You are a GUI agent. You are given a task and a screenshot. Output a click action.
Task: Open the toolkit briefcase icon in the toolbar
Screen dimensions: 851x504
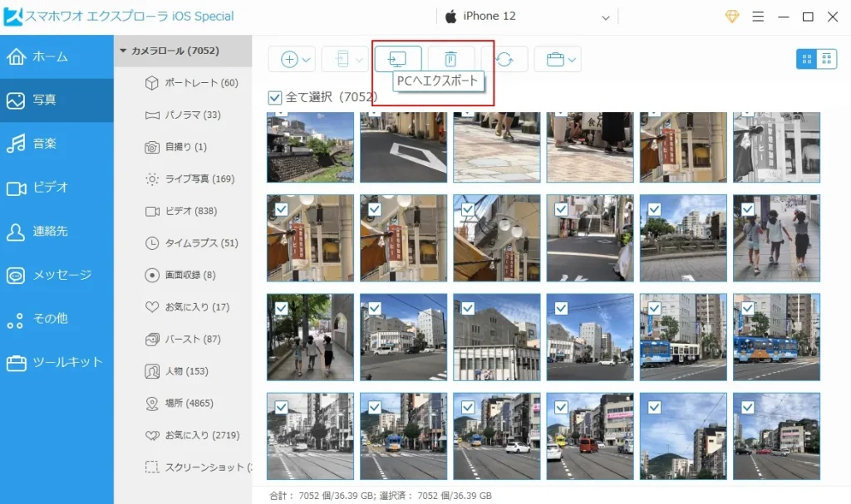(x=555, y=58)
